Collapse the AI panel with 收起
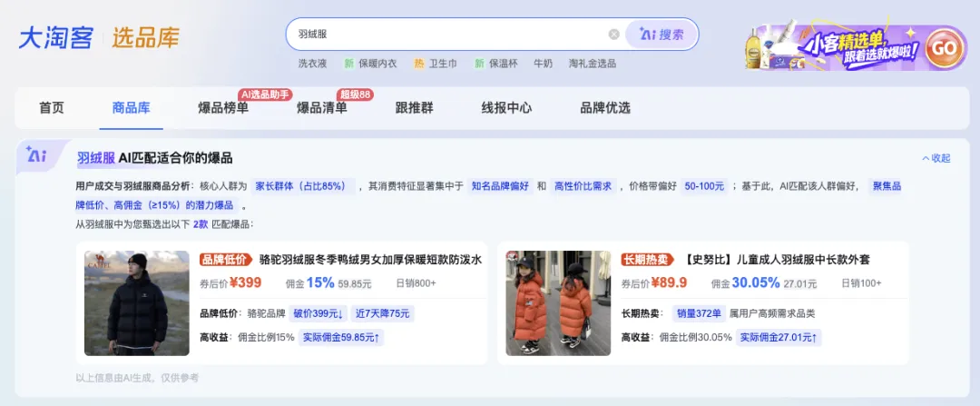 936,158
